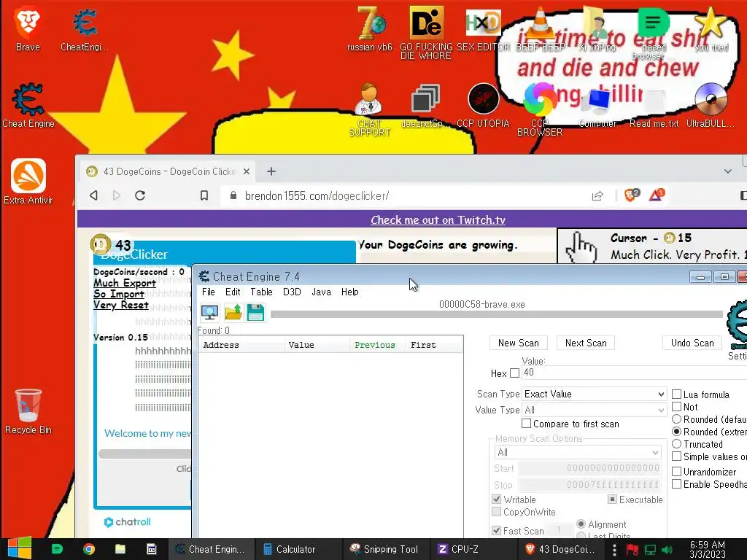Image resolution: width=747 pixels, height=560 pixels.
Task: Click the Undo Scan button
Action: [x=692, y=343]
